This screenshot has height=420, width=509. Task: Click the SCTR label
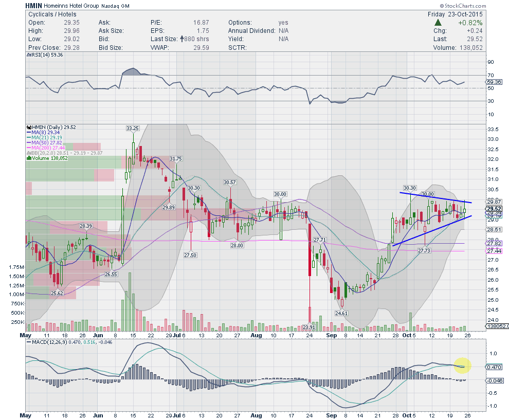238,47
